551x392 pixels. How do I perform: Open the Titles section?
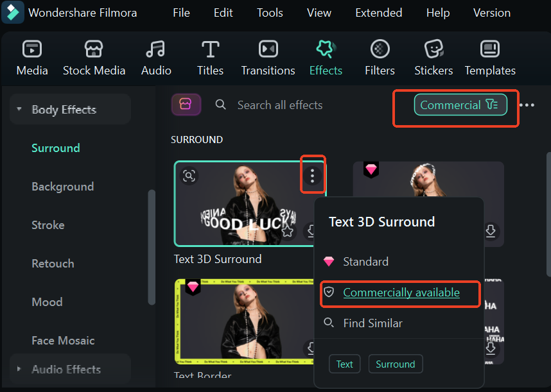click(210, 58)
